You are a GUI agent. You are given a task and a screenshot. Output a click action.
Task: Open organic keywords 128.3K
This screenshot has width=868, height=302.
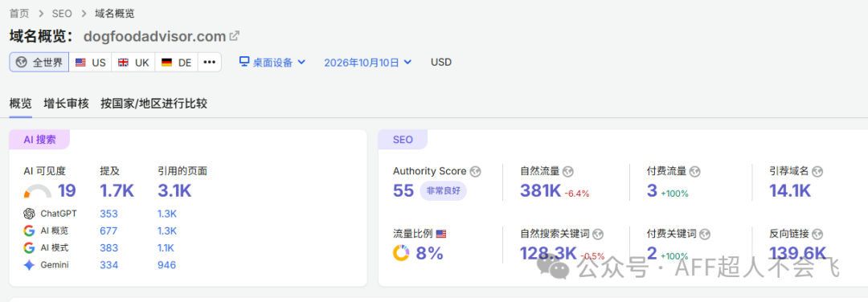[549, 253]
